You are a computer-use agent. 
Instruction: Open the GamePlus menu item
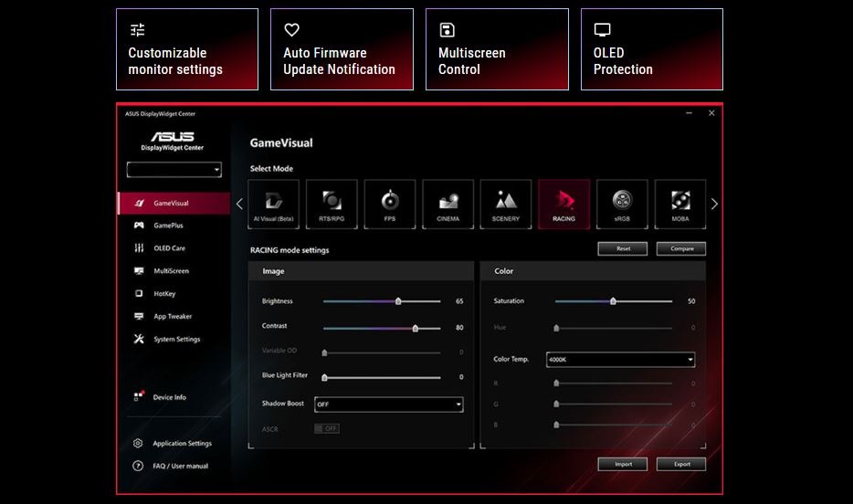[168, 226]
